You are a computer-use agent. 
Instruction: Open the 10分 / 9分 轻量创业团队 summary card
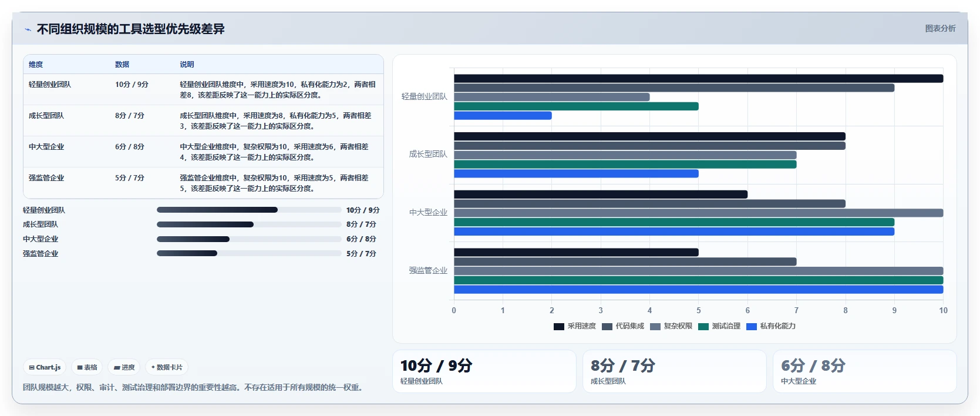484,371
